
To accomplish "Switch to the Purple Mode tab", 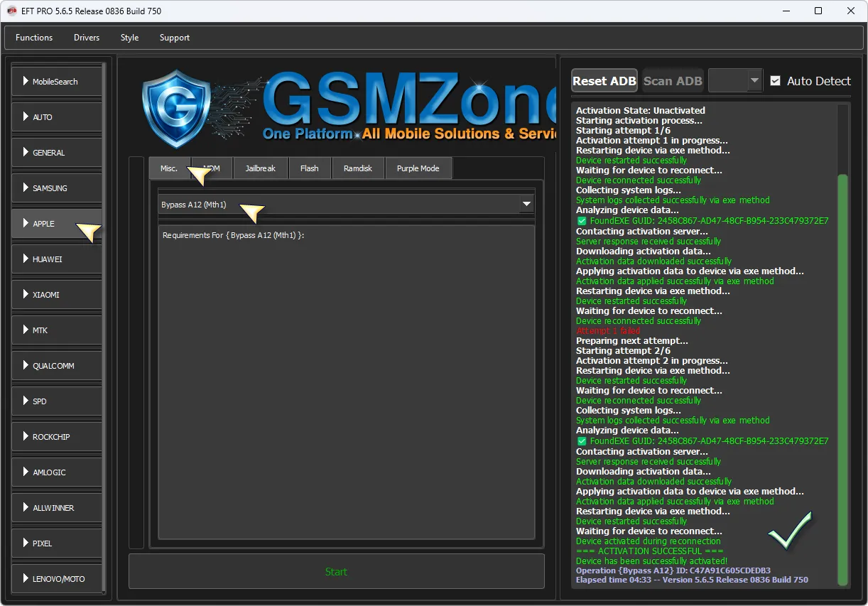I will (x=418, y=168).
